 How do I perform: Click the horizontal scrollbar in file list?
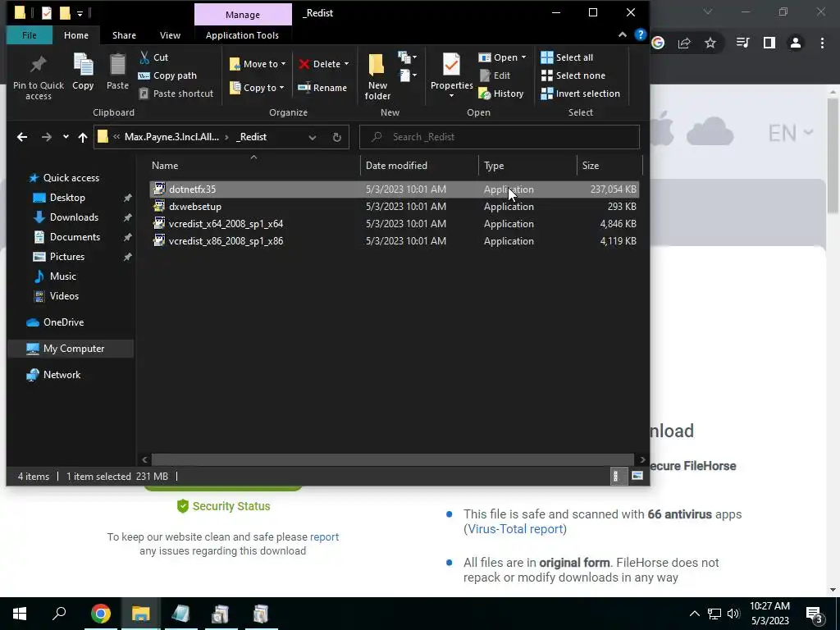tap(393, 459)
